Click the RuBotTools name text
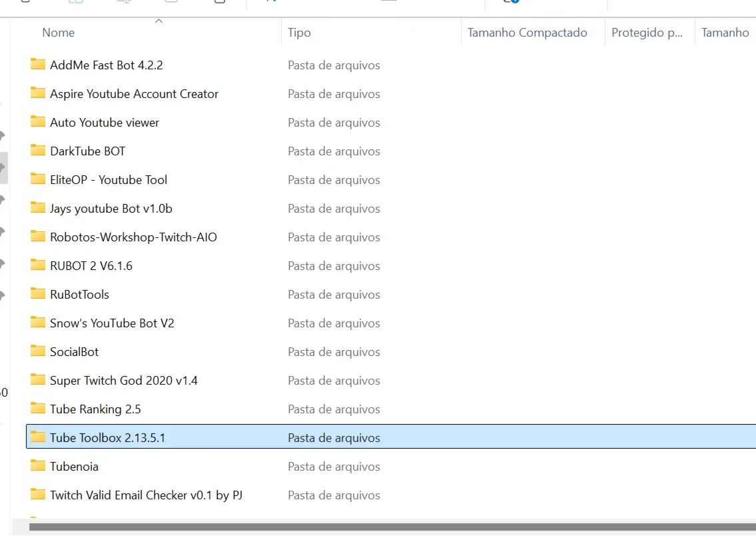This screenshot has width=756, height=536. click(79, 294)
